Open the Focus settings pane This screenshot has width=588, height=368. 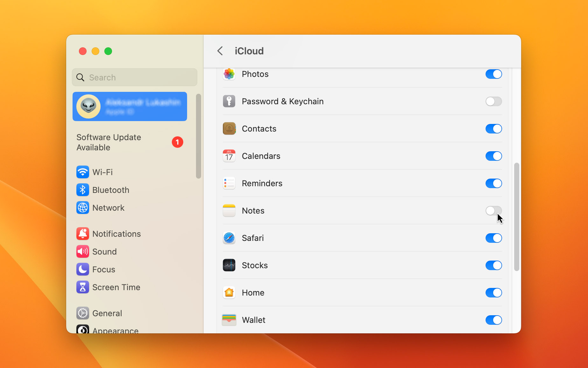click(130, 269)
